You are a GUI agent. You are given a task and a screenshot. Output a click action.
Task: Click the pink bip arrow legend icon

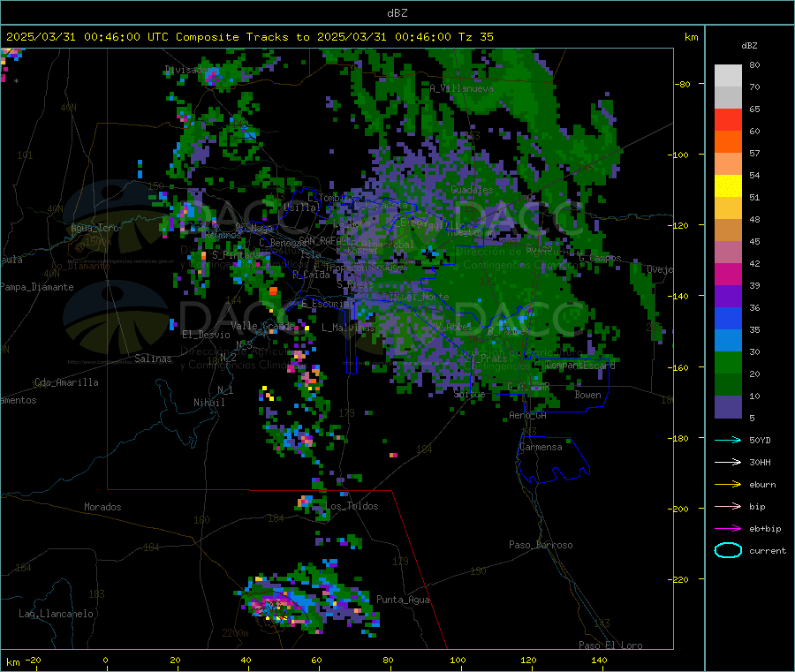728,506
